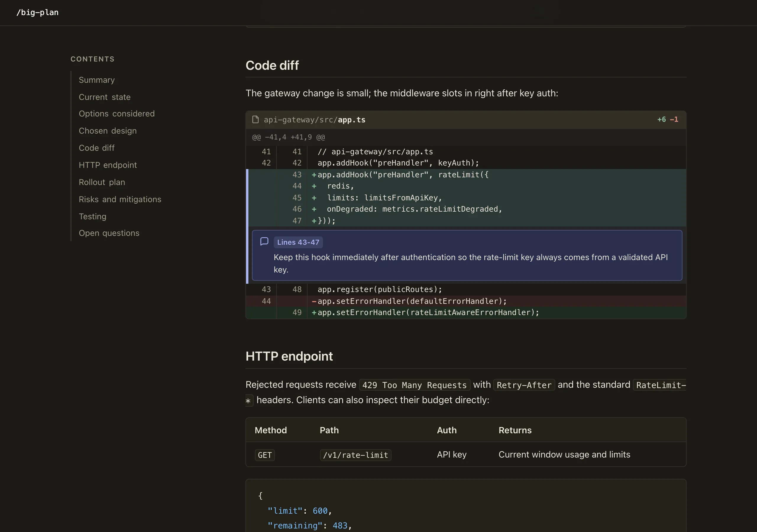Image resolution: width=757 pixels, height=532 pixels.
Task: Select the keyAuth preHandler line 42
Action: [466, 163]
